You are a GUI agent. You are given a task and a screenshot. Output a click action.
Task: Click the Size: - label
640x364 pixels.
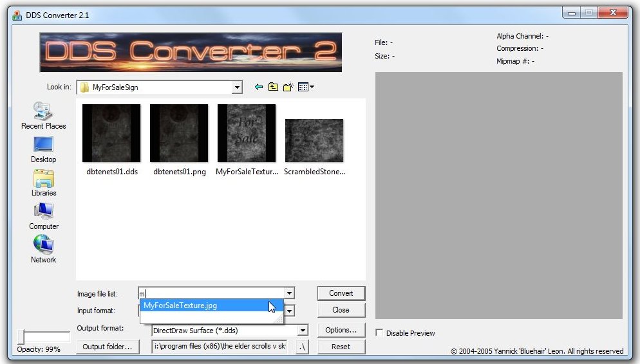384,56
